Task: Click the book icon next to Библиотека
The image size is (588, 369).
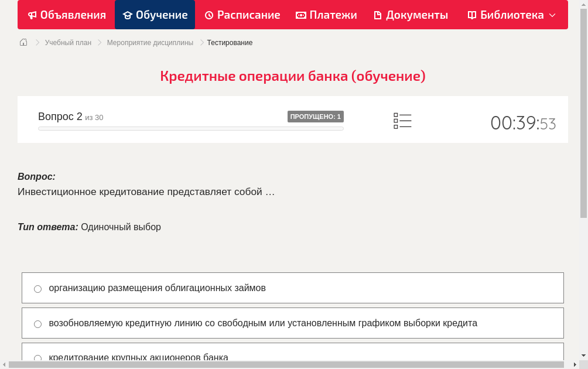Action: tap(471, 15)
